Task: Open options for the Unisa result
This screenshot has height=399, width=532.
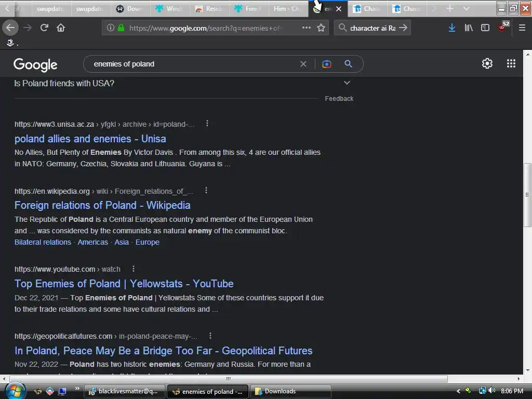Action: pyautogui.click(x=207, y=124)
